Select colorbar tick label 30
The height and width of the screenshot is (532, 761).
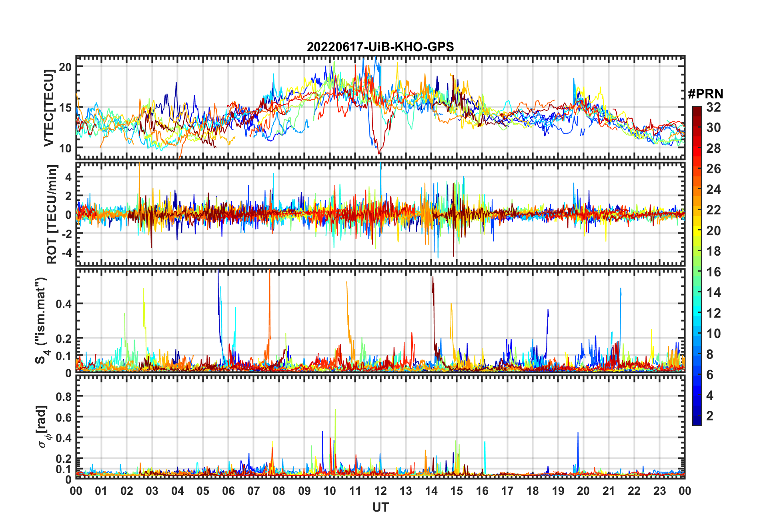pos(713,128)
